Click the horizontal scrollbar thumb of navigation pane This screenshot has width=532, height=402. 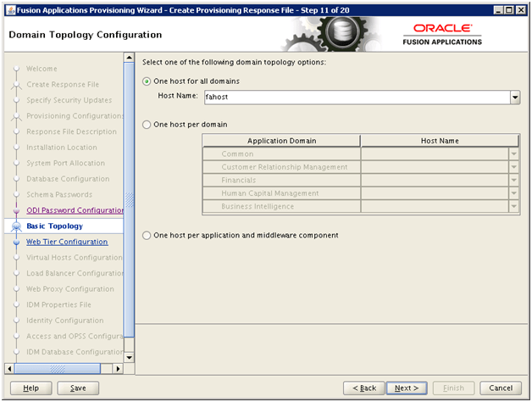[58, 369]
